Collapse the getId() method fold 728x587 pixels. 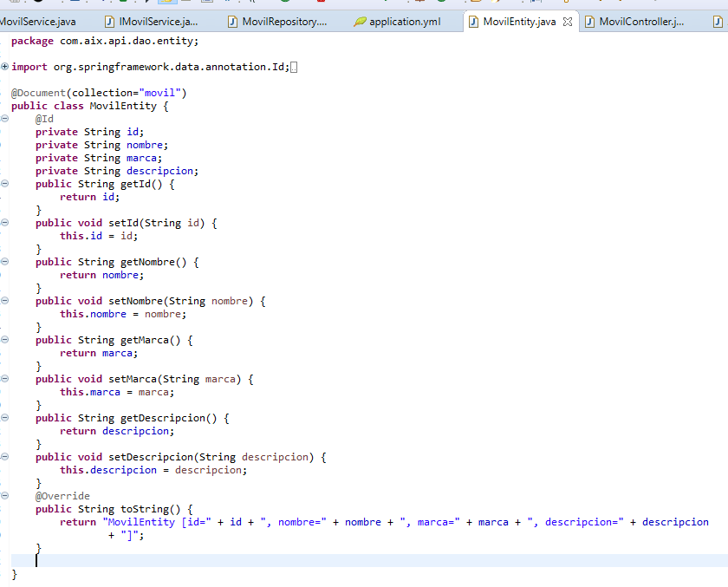point(5,184)
